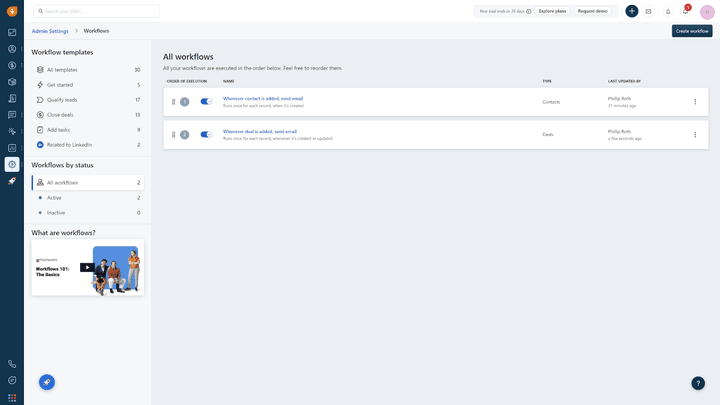Image resolution: width=720 pixels, height=405 pixels.
Task: Select All templates category
Action: (x=88, y=70)
